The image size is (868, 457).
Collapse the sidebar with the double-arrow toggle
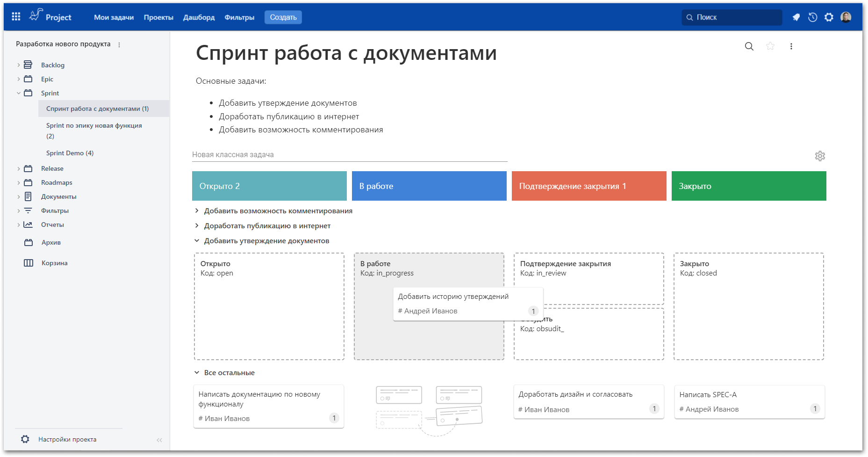(x=159, y=440)
